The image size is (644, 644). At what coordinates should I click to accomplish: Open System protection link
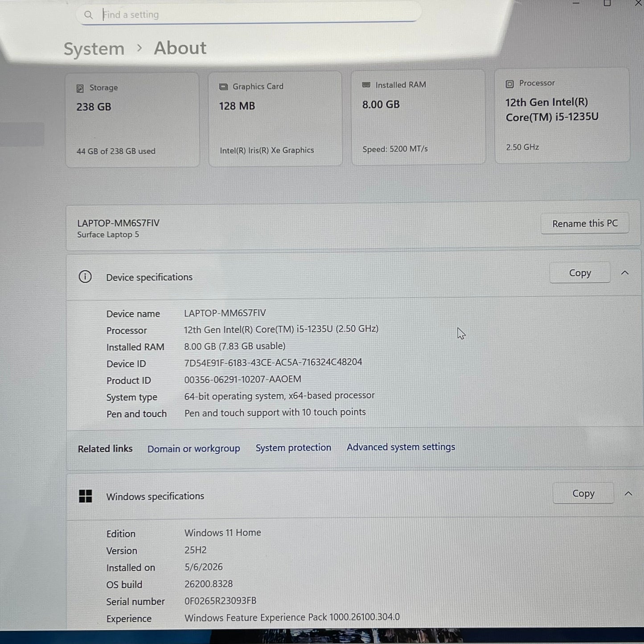293,448
